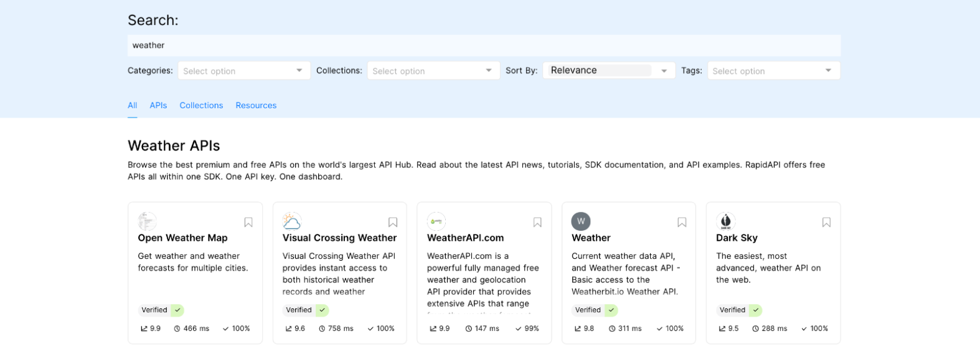The image size is (980, 352).
Task: Bookmark the Weather API card
Action: (x=682, y=222)
